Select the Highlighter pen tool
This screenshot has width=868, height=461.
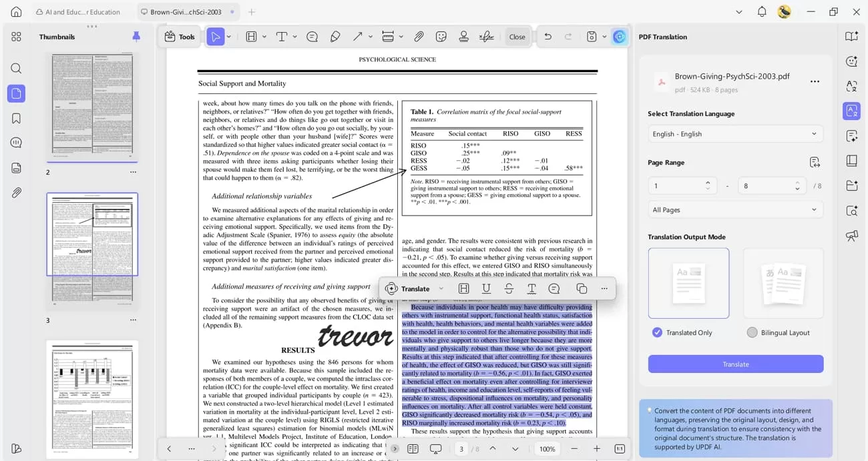[x=335, y=37]
